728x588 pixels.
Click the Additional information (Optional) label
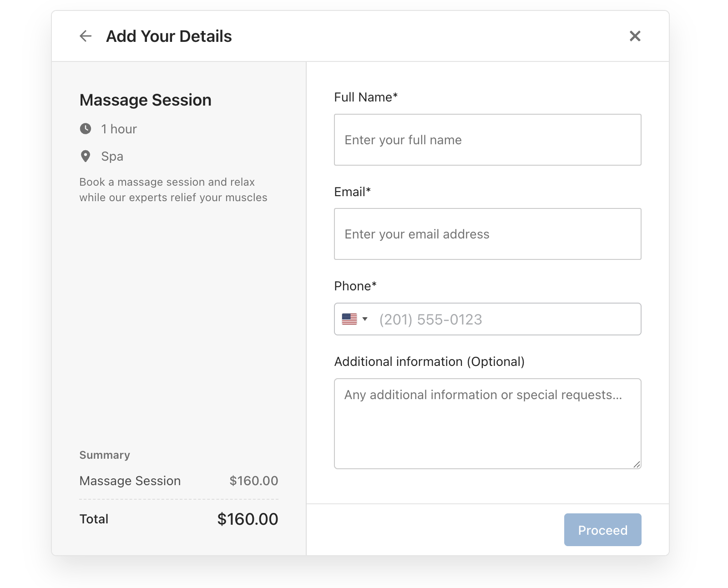tap(429, 362)
